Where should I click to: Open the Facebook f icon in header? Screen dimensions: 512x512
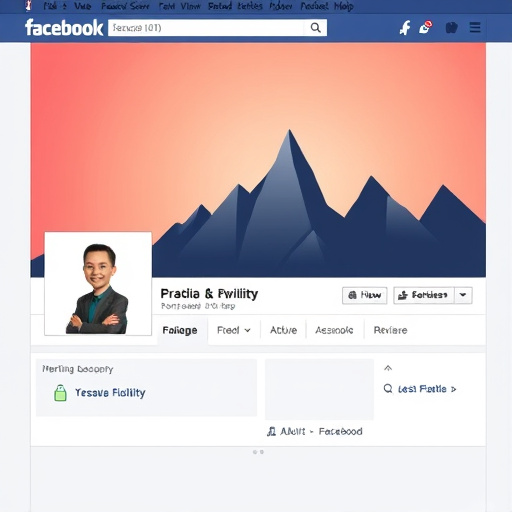(405, 28)
